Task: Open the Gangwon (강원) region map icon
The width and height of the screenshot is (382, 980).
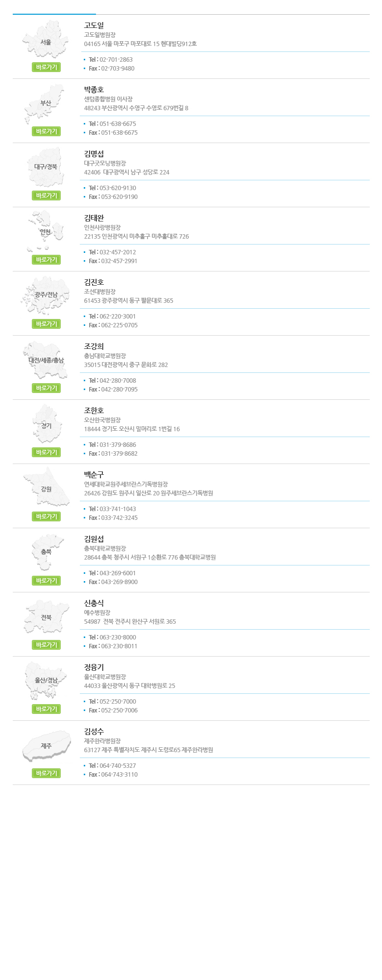Action: click(47, 487)
